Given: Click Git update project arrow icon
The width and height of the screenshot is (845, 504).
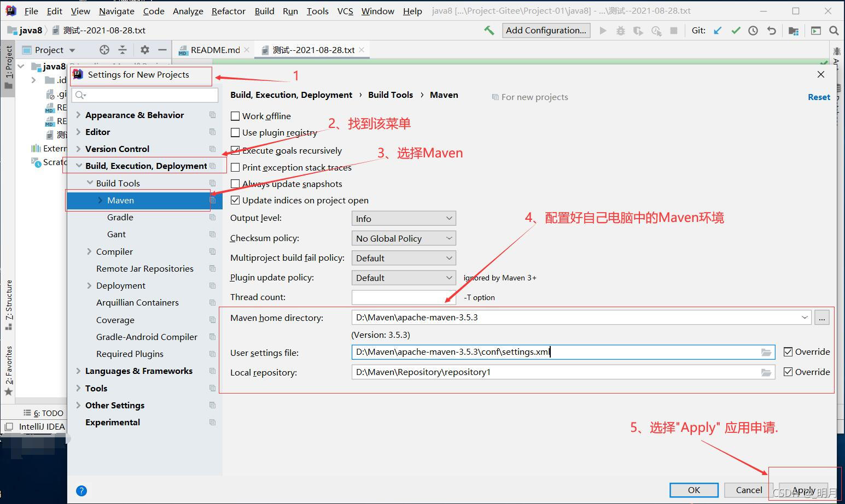Looking at the screenshot, I should coord(718,31).
